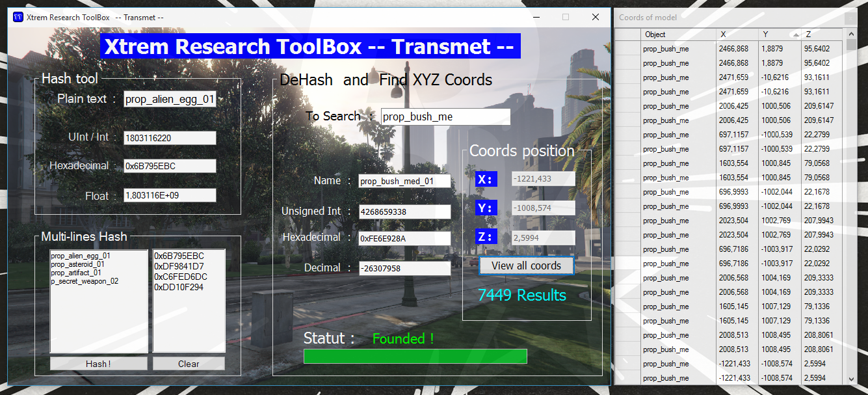This screenshot has height=395, width=868.
Task: Click the scroll down arrow in coords list
Action: [x=851, y=378]
